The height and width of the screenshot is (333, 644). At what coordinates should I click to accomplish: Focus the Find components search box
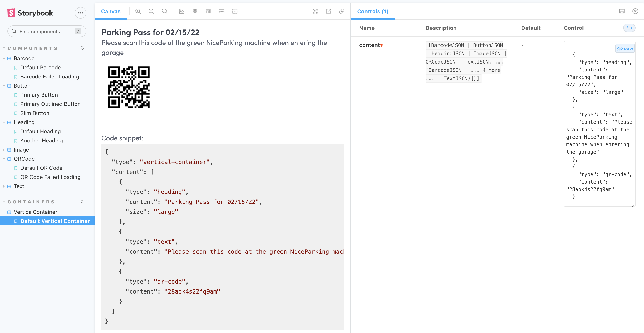47,31
